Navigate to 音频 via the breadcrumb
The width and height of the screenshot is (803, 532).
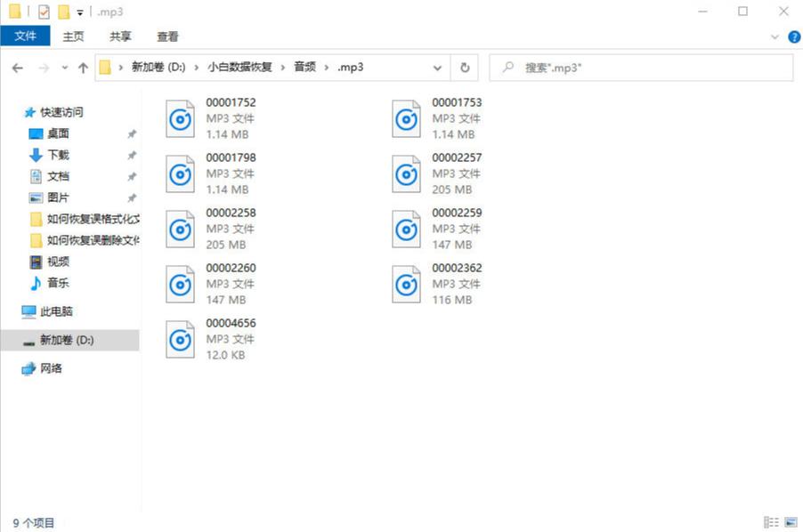pyautogui.click(x=303, y=67)
